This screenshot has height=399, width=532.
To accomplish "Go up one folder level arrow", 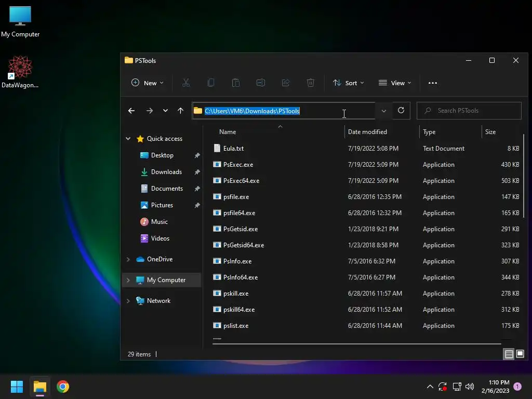I will (180, 111).
